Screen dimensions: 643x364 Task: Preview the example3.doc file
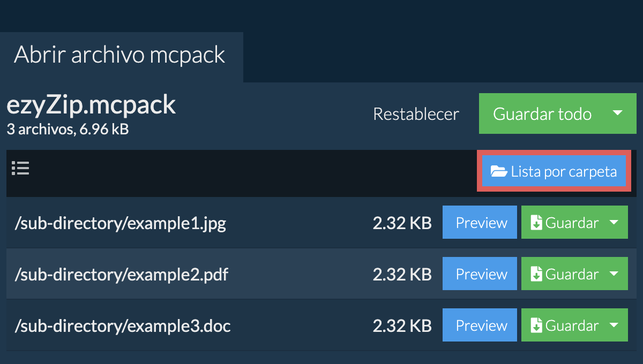click(x=481, y=325)
